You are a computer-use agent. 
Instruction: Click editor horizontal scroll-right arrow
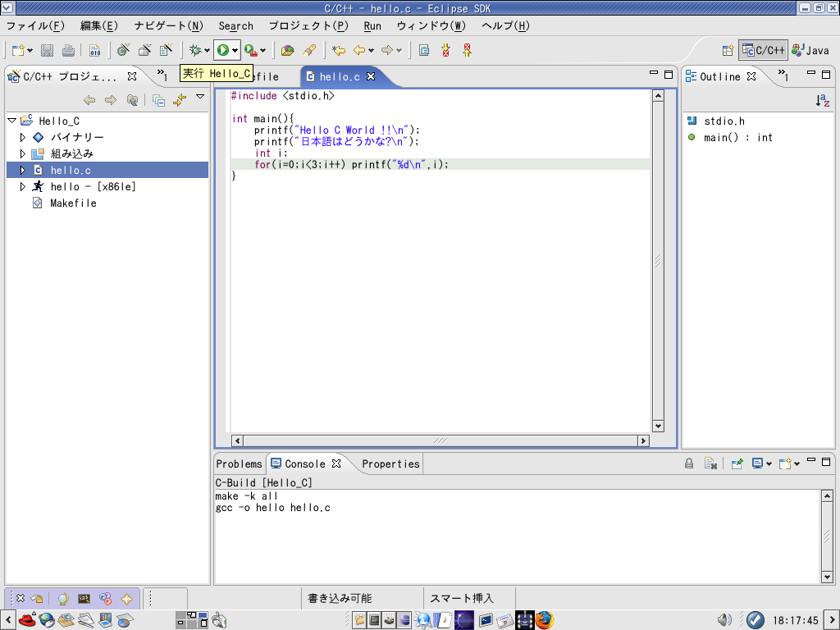tap(643, 441)
